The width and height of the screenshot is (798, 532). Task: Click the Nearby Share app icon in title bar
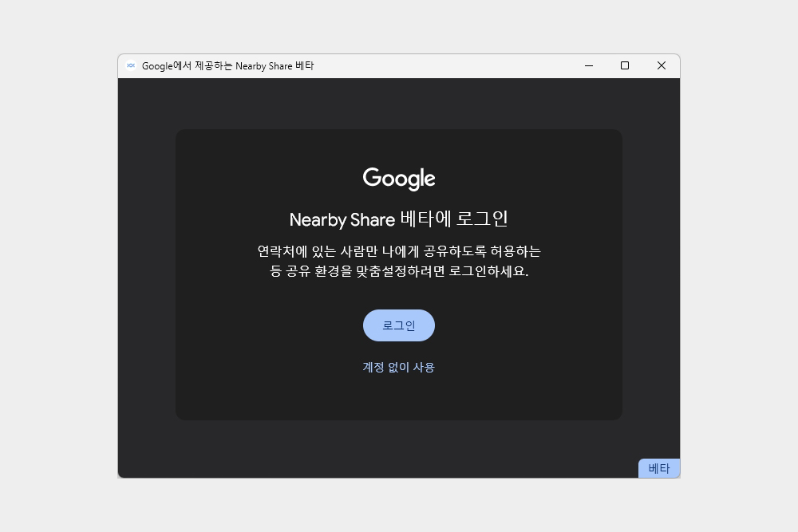[x=131, y=65]
